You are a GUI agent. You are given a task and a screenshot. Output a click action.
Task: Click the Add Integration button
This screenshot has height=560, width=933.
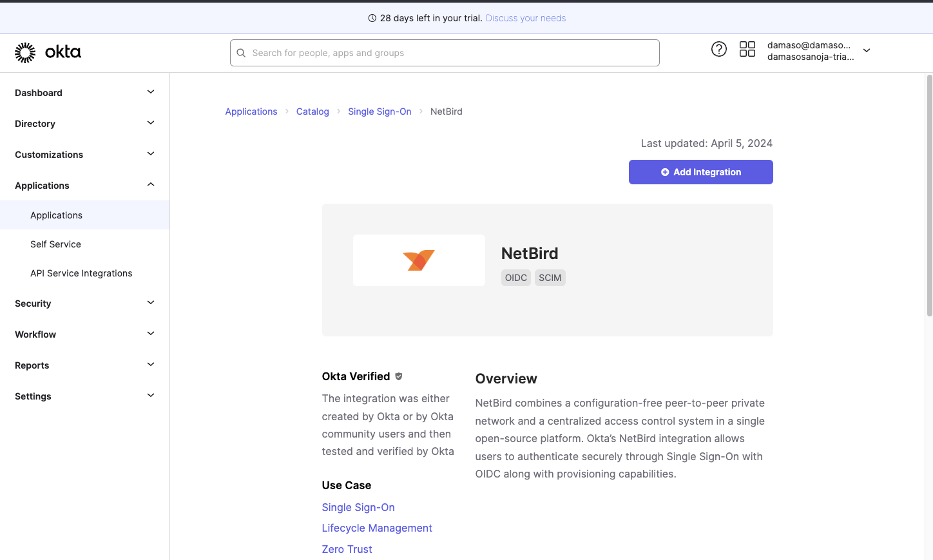tap(700, 172)
